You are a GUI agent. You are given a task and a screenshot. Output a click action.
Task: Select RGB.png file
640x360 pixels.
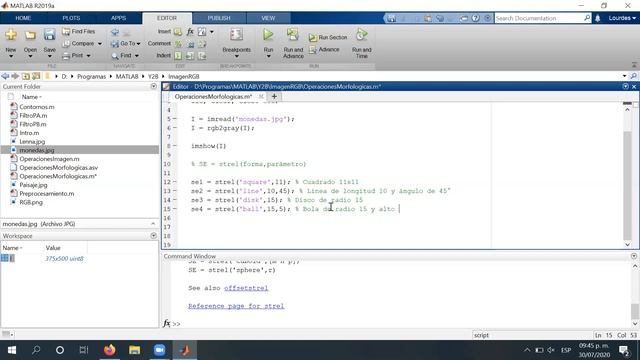(31, 202)
